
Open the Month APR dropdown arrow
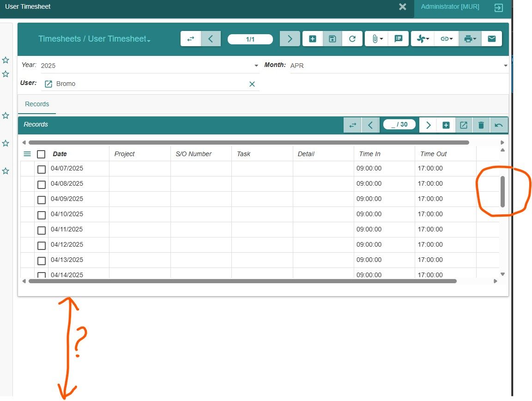(505, 66)
